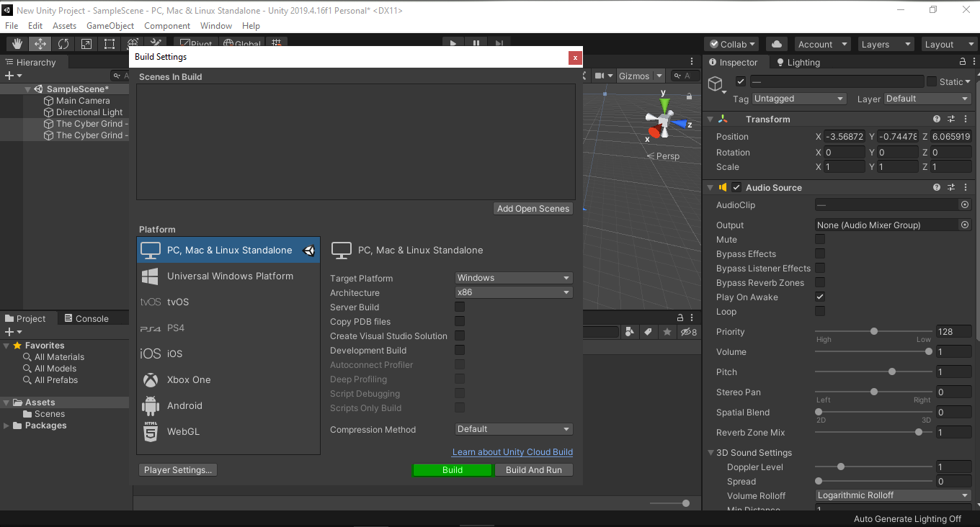Open Audio Source help reference
Image resolution: width=980 pixels, height=527 pixels.
(937, 187)
